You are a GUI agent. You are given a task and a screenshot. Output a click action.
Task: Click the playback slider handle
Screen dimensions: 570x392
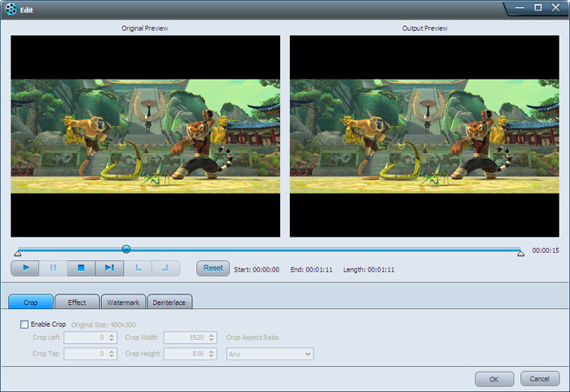point(126,249)
